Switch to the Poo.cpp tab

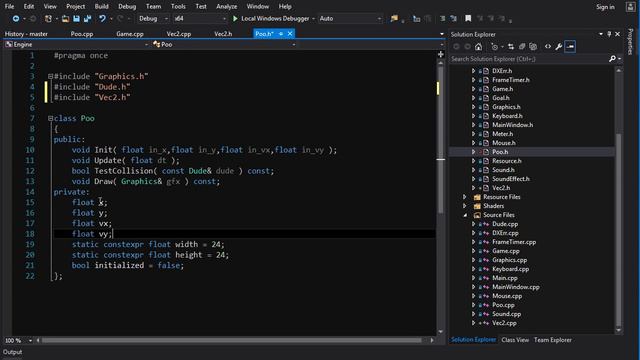(x=82, y=34)
